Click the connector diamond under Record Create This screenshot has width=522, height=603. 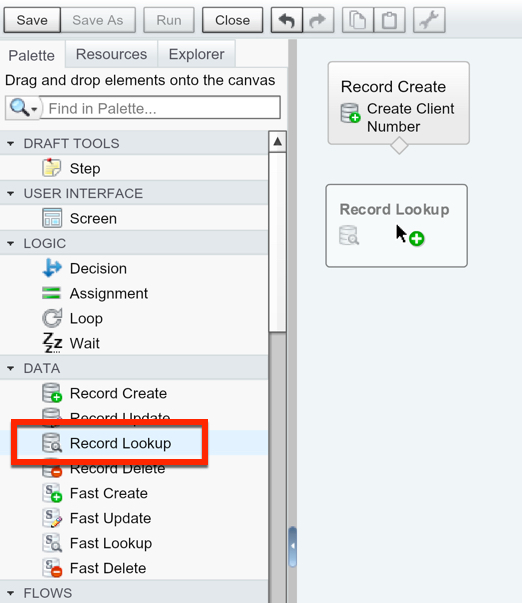coord(399,145)
